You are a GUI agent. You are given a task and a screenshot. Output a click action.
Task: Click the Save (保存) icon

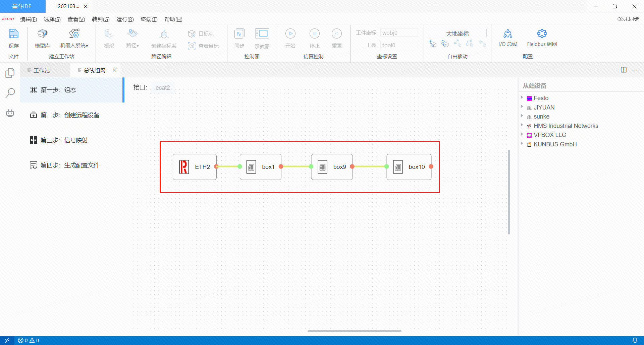(x=13, y=34)
